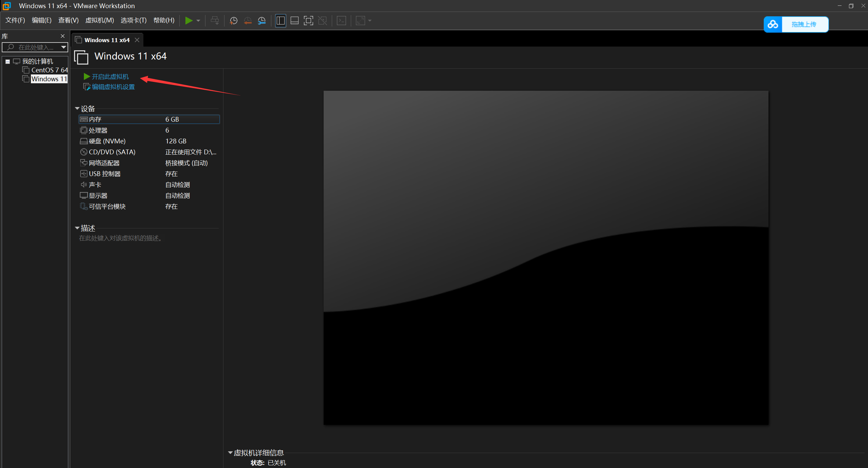
Task: Collapse the 描述 section
Action: coord(77,228)
